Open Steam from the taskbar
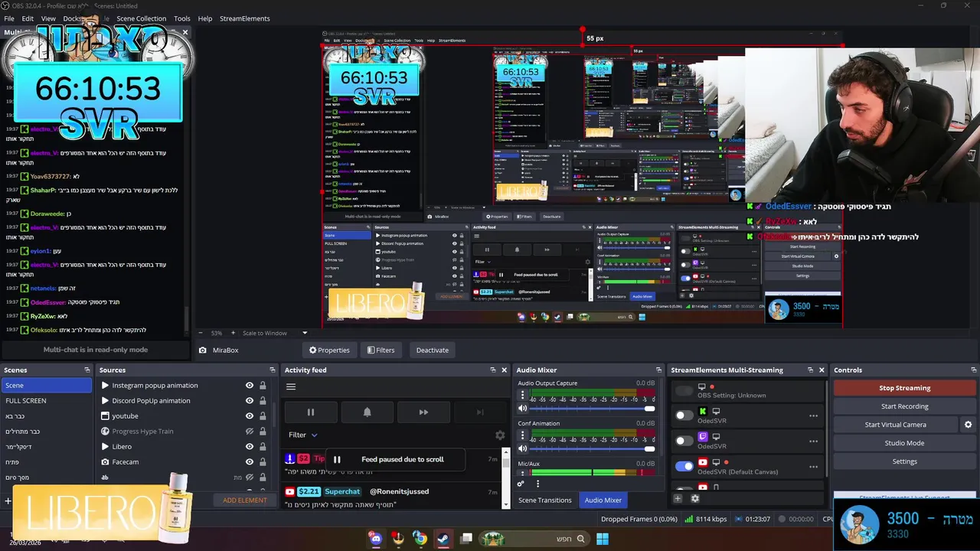The height and width of the screenshot is (551, 980). pos(443,539)
